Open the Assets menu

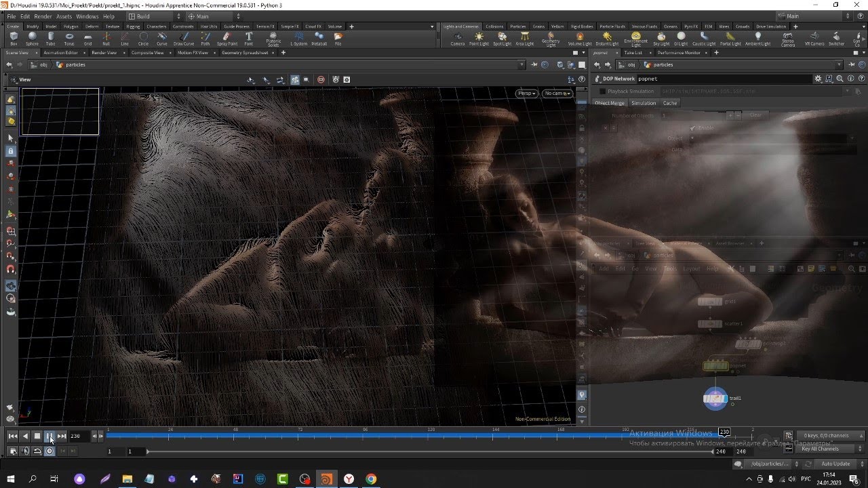click(64, 16)
